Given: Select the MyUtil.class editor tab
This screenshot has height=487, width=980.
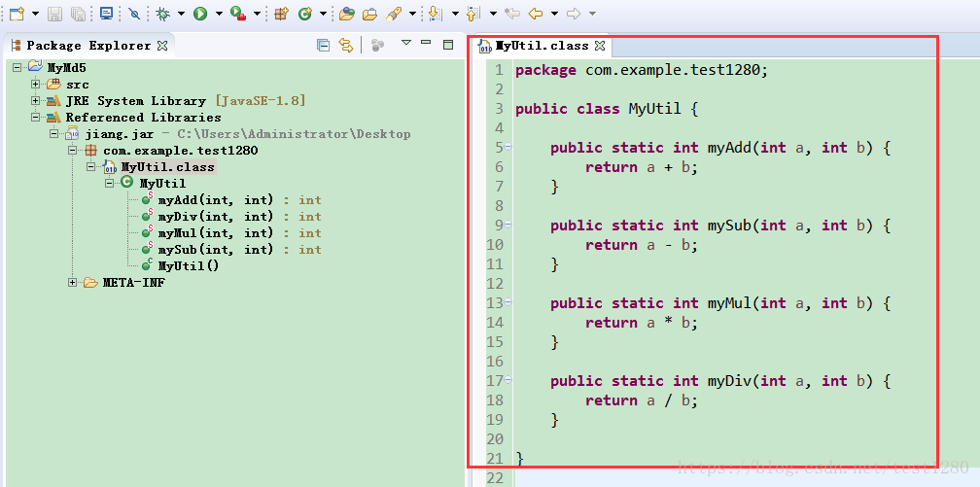Looking at the screenshot, I should [x=542, y=46].
